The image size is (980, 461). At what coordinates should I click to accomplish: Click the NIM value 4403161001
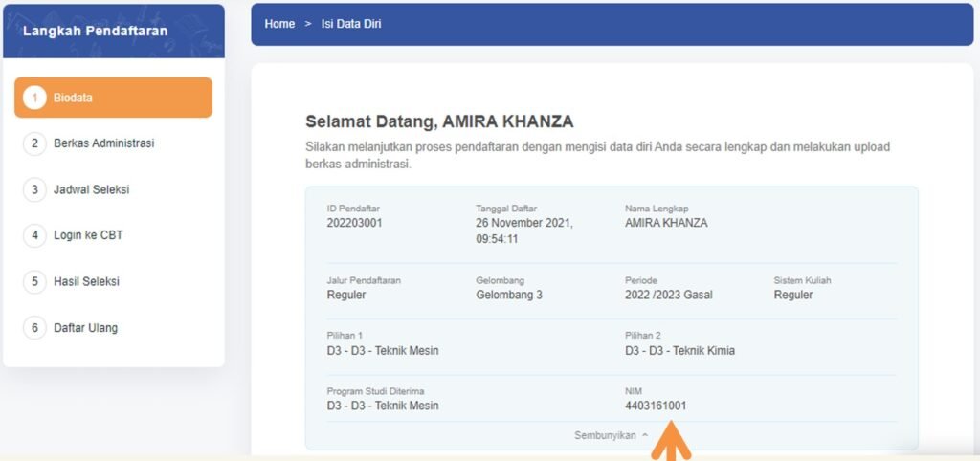pos(656,406)
